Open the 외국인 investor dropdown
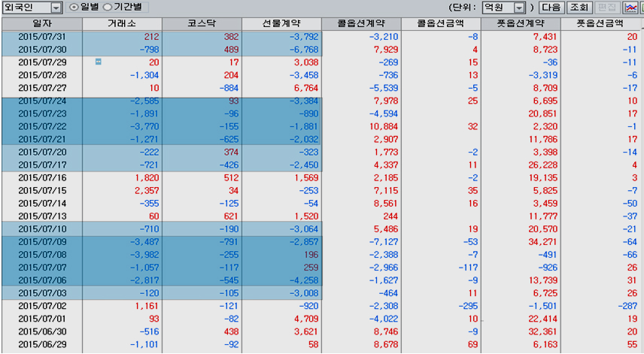 (57, 8)
